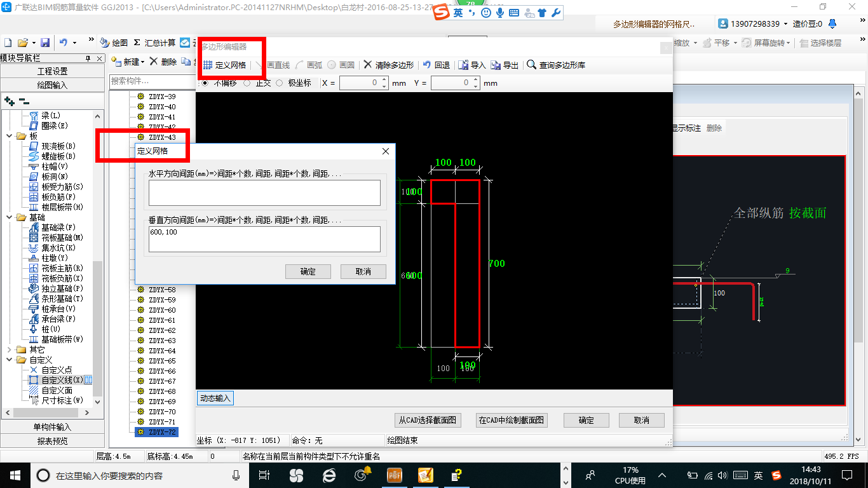The height and width of the screenshot is (488, 868).
Task: Click the Sogou input method S icon
Action: (440, 13)
